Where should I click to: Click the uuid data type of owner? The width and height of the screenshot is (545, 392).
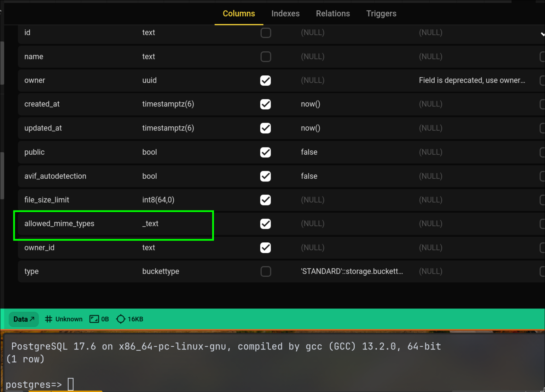pyautogui.click(x=149, y=80)
